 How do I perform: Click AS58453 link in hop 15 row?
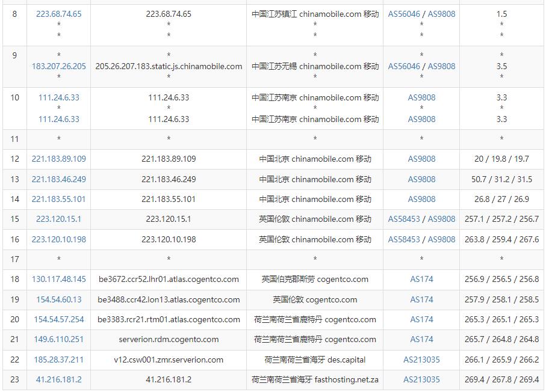pos(404,219)
